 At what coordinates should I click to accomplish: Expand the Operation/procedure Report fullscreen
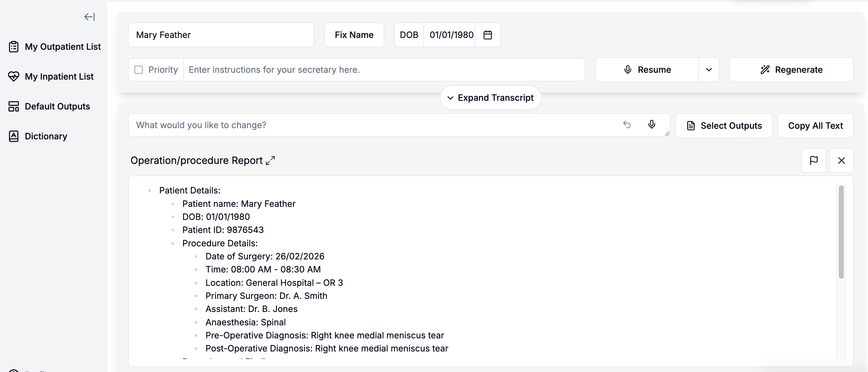(x=270, y=160)
